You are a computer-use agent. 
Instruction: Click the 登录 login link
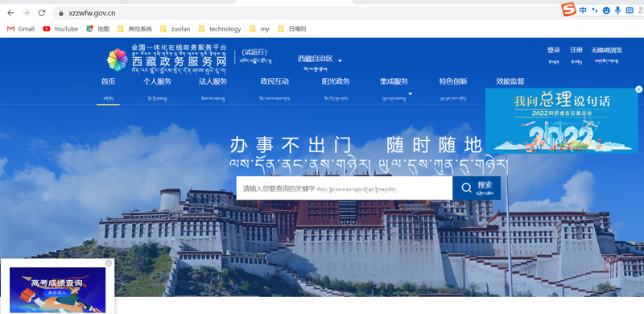click(554, 50)
